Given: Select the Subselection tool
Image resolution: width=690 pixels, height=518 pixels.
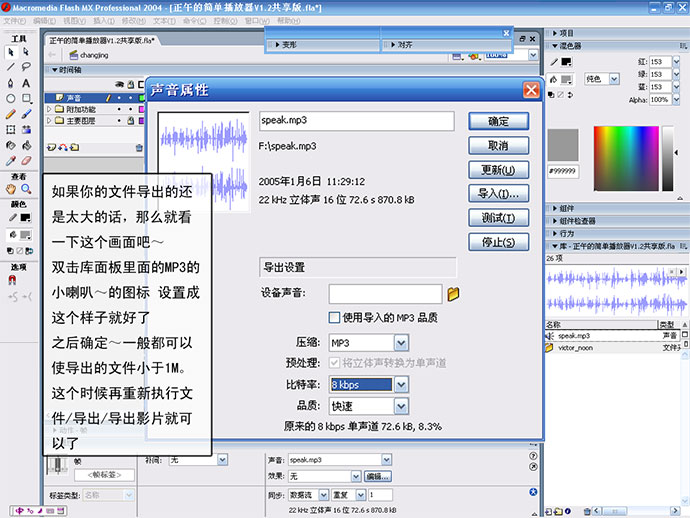Looking at the screenshot, I should (26, 52).
